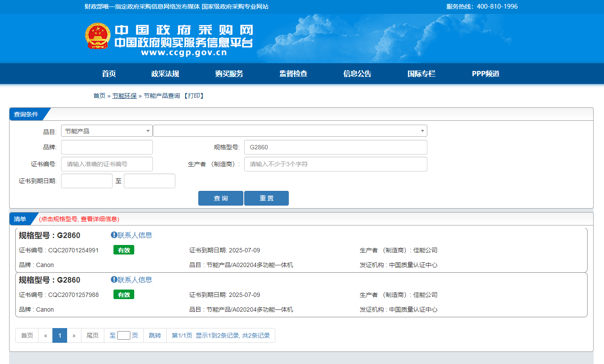Expand the wide sub-category dropdown
Viewport: 604px width, 364px height.
click(x=290, y=131)
